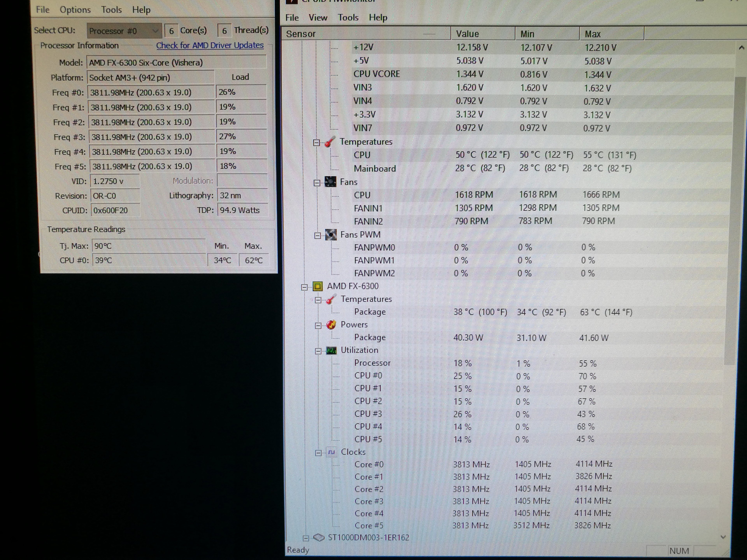
Task: Collapse the AMD FX-6300 tree node
Action: pos(304,287)
